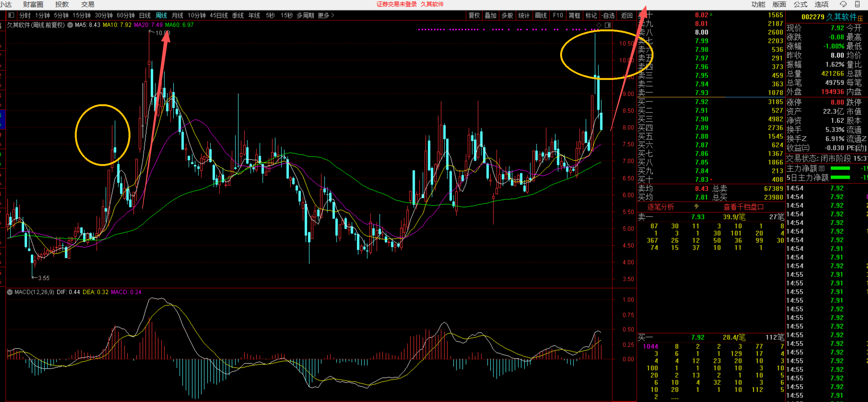Screen dimensions: 868x402
Task: Open the 公式 menu
Action: [x=800, y=4]
